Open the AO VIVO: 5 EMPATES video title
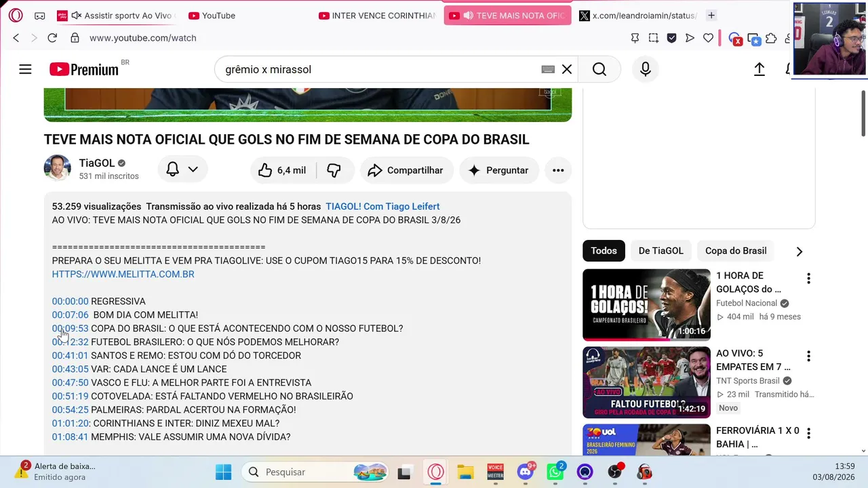Image resolution: width=868 pixels, height=488 pixels. pyautogui.click(x=753, y=360)
